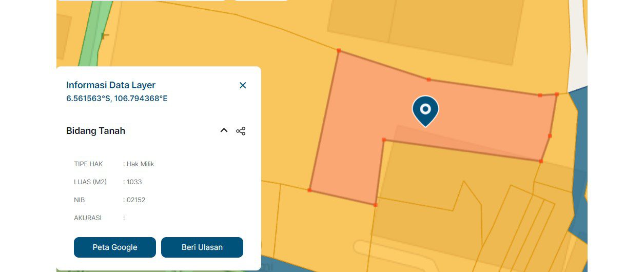
Task: Click top-right corner vertex of highlighted parcel
Action: click(x=557, y=94)
